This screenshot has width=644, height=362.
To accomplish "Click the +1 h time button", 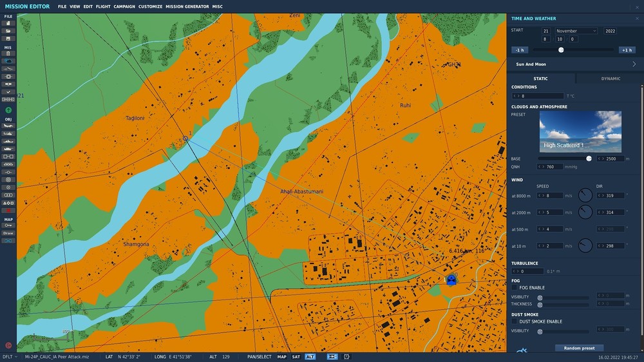I will click(x=627, y=50).
